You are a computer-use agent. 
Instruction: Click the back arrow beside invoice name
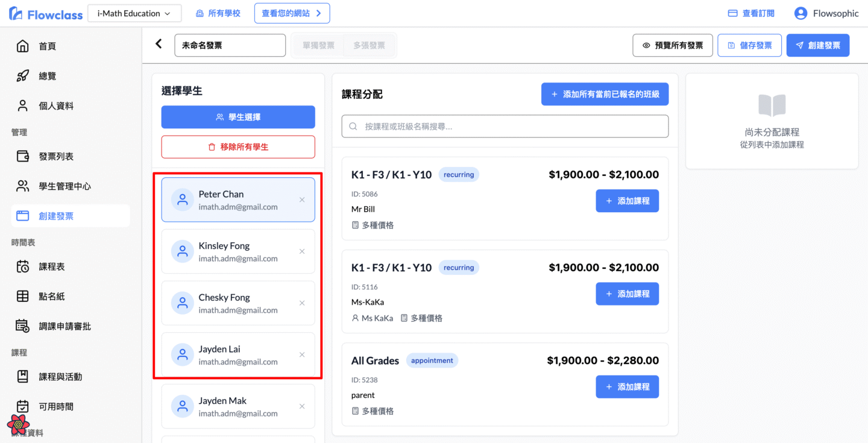(x=159, y=44)
